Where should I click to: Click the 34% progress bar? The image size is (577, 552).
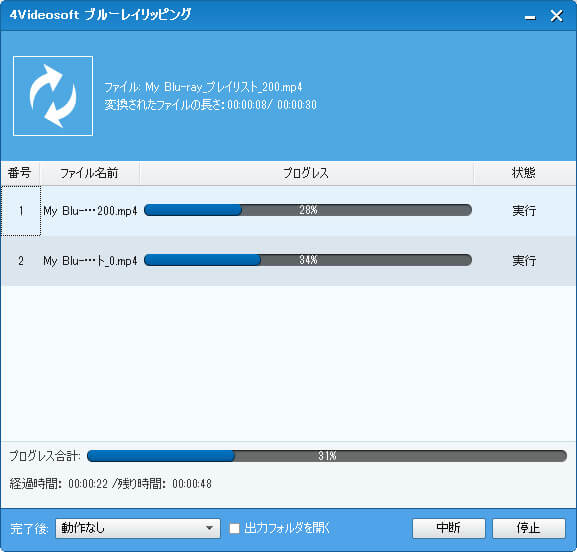pos(308,260)
